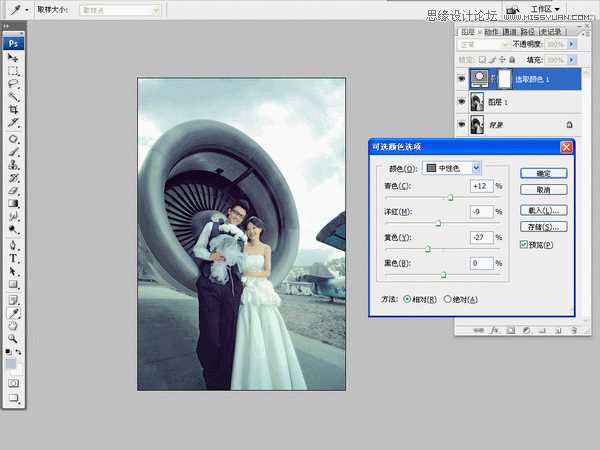Click the lock icon on 背景 layer

(569, 124)
